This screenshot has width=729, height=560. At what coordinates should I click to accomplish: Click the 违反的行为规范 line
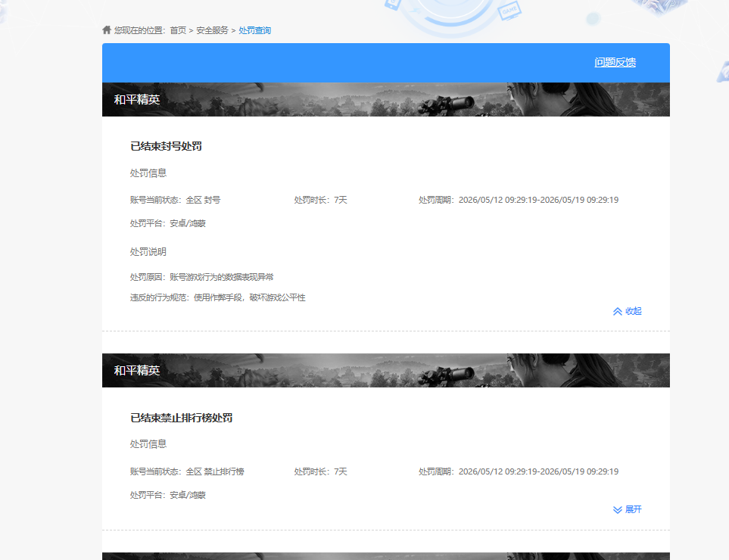tap(217, 297)
